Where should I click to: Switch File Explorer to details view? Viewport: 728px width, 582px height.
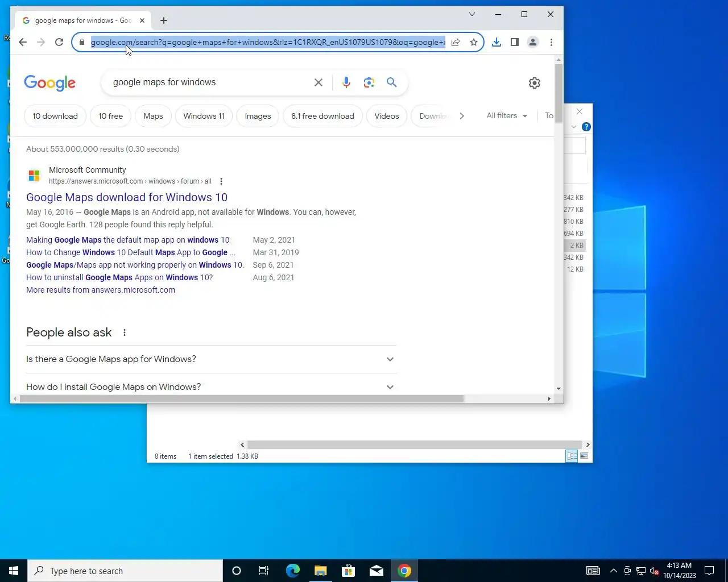tap(572, 456)
